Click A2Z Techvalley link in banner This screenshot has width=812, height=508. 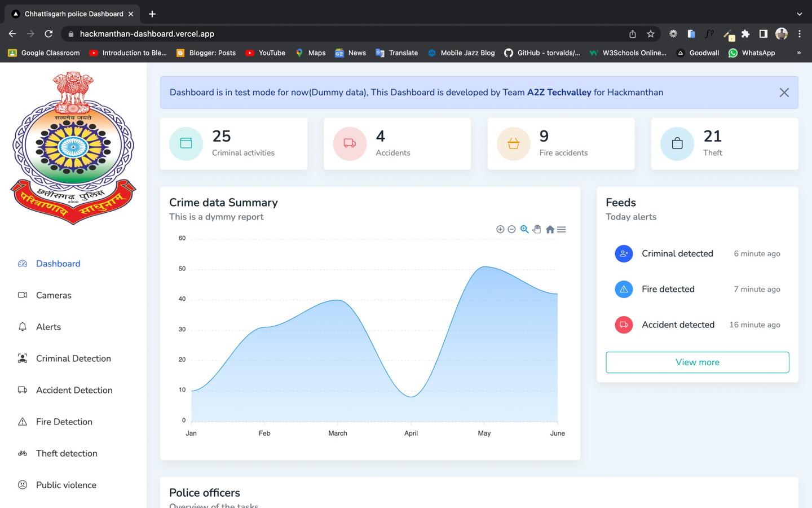[x=559, y=93]
